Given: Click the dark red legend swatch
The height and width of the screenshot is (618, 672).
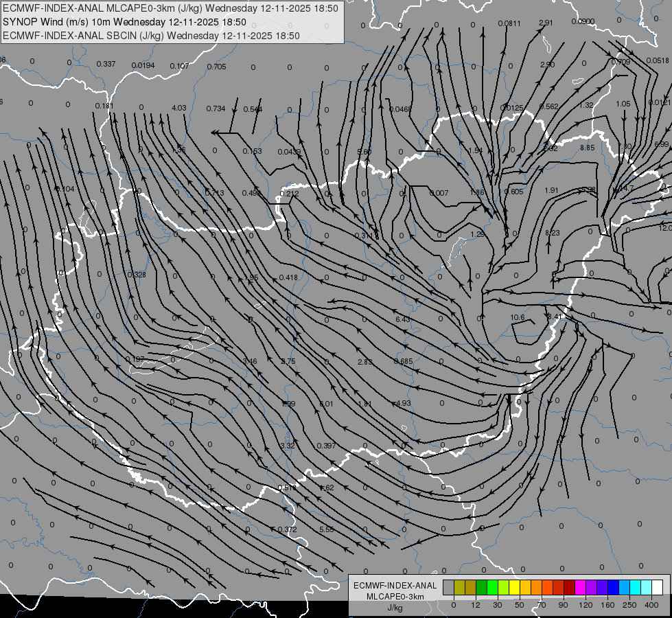Looking at the screenshot, I should [x=570, y=587].
